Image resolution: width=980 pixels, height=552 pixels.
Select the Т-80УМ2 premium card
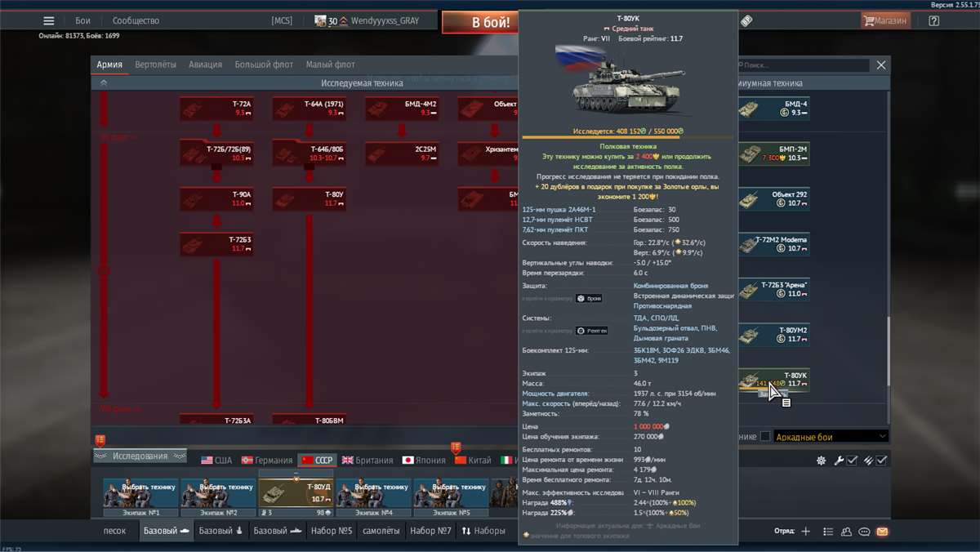(774, 335)
